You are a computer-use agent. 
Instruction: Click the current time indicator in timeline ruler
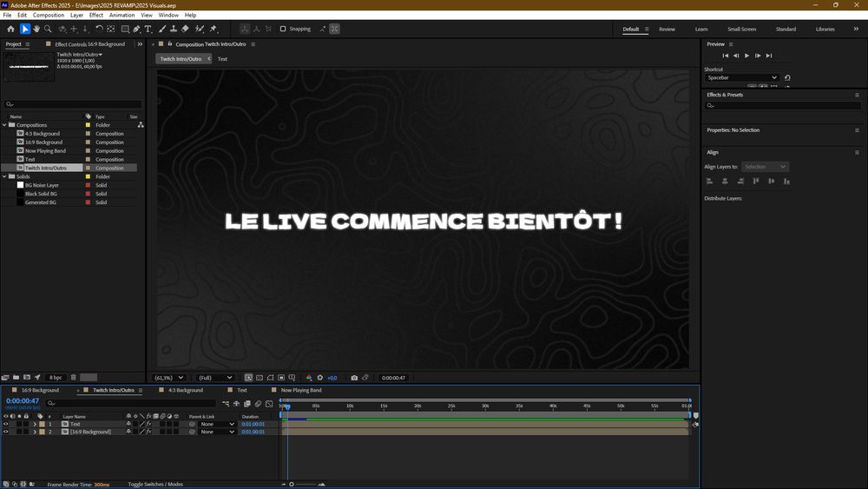point(287,407)
